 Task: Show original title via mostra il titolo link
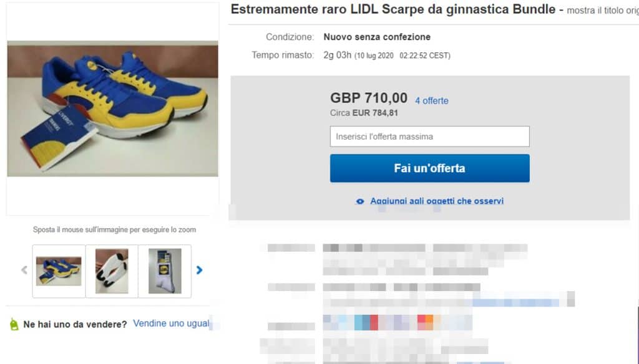[x=603, y=11]
